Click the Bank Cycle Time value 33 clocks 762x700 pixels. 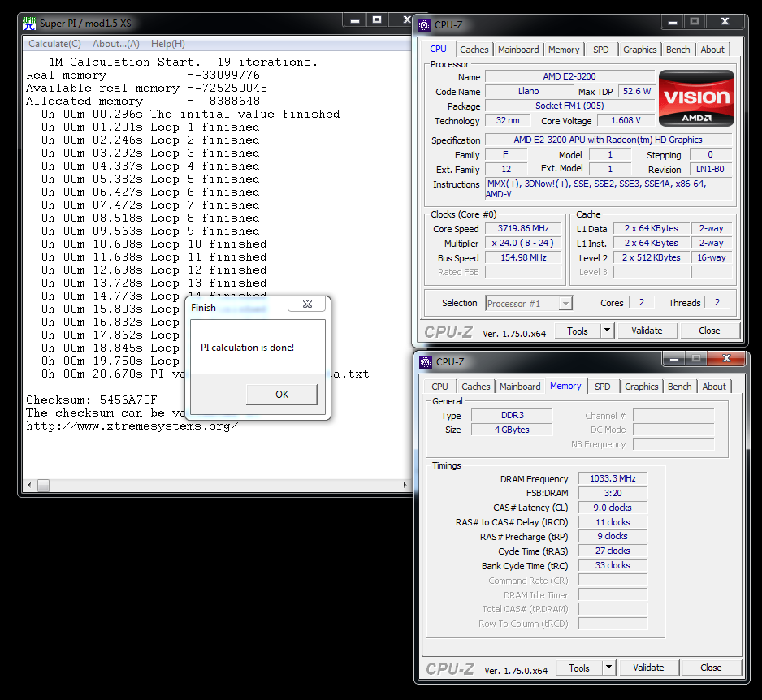[613, 565]
